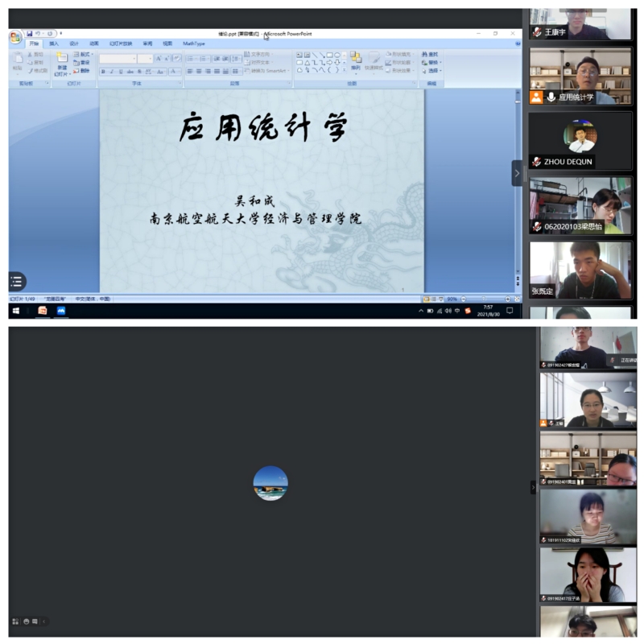The image size is (644, 644).
Task: Click the grid layout icon in meeting toolbar
Action: (x=15, y=621)
